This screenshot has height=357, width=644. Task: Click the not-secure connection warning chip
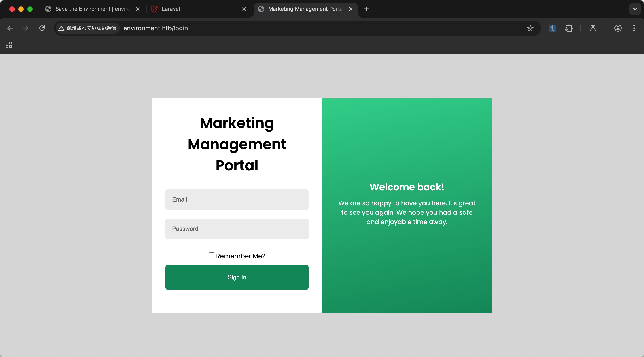(87, 28)
